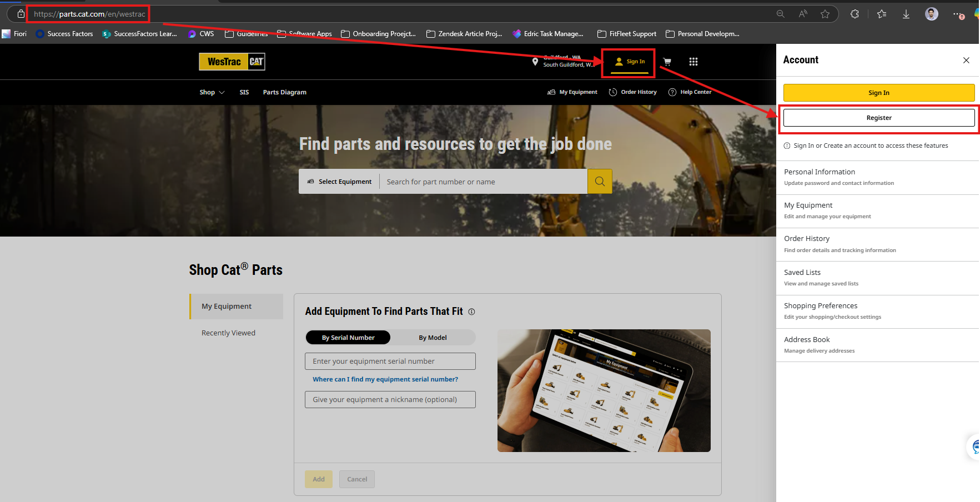The width and height of the screenshot is (980, 502).
Task: Open SuccessFactors Learning bookmark
Action: pos(139,34)
